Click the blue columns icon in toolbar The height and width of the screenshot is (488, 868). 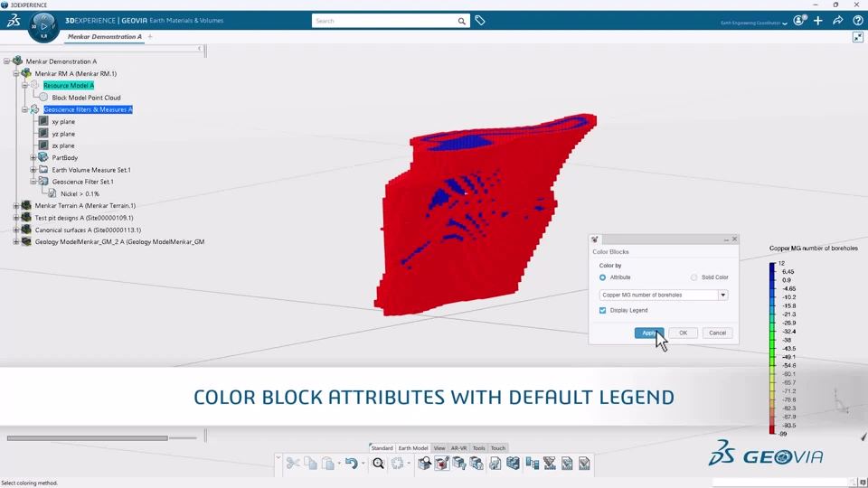coord(532,463)
